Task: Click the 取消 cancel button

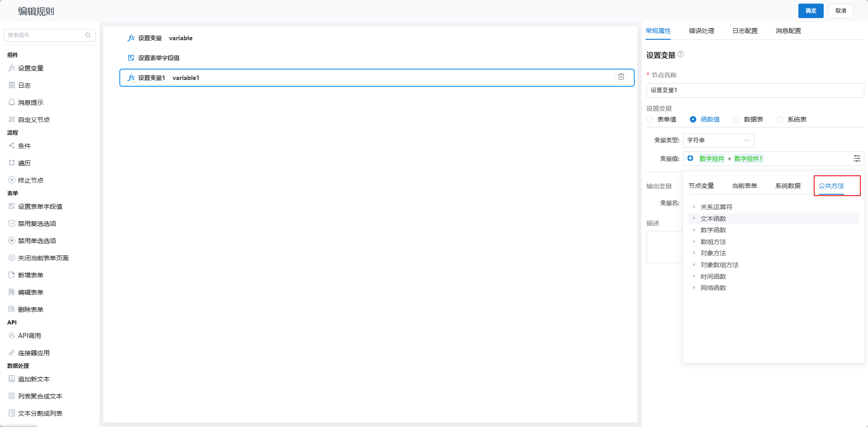Action: [x=840, y=11]
